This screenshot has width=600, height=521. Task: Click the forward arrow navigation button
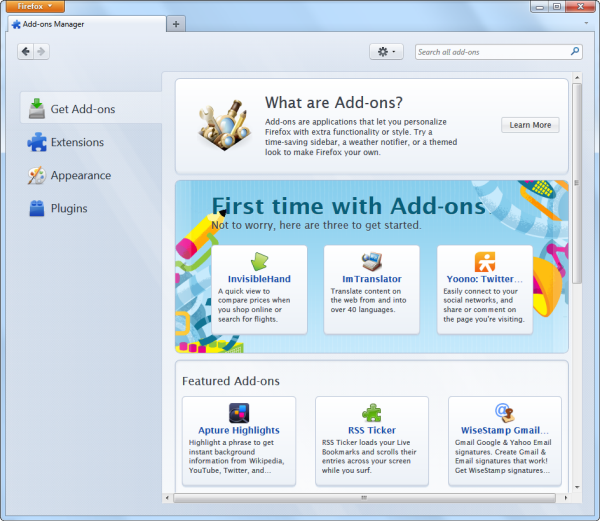coord(41,51)
